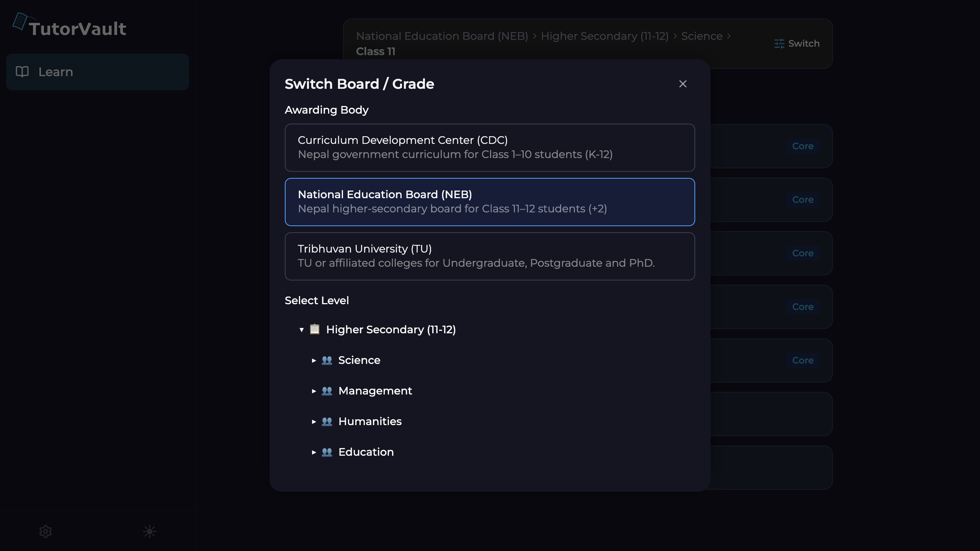Click the Science breadcrumb
The image size is (980, 551).
tap(702, 36)
